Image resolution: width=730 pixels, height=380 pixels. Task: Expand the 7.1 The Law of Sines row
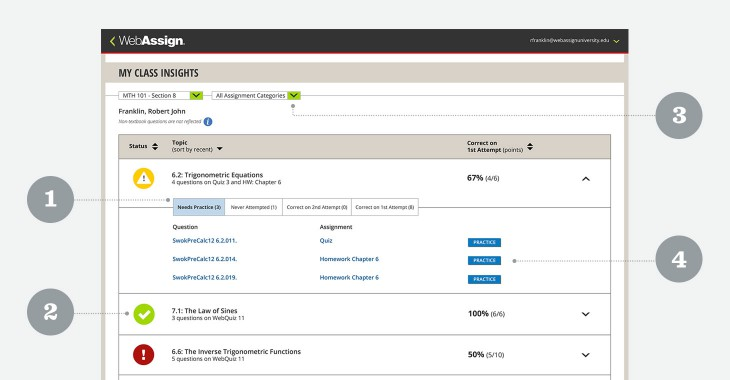[586, 314]
